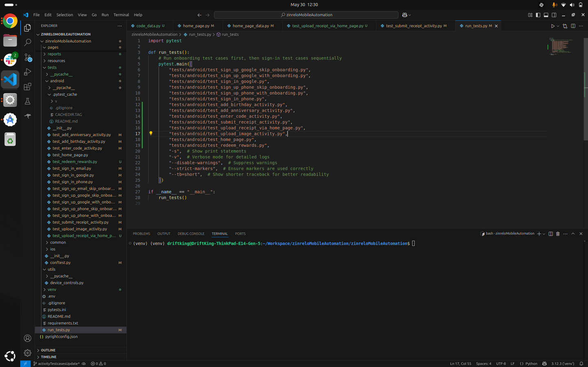Expand the TIMELINE section
The image size is (588, 367).
(48, 357)
